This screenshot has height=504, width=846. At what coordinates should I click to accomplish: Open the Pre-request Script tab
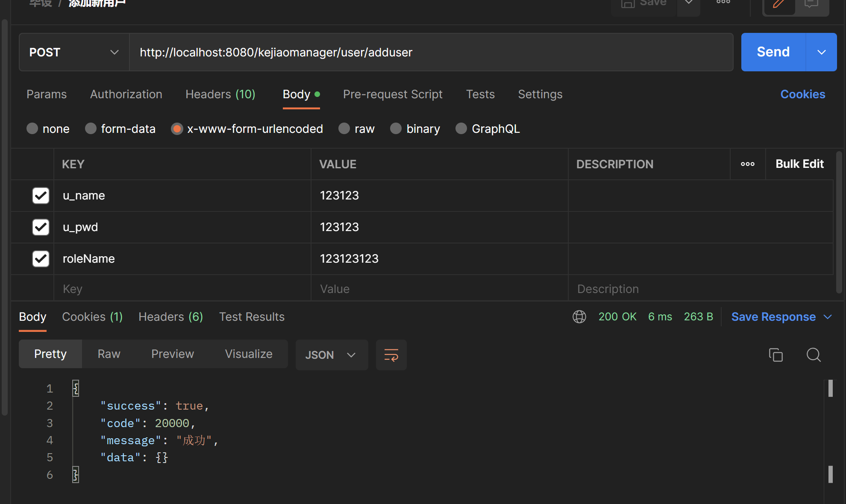(393, 94)
